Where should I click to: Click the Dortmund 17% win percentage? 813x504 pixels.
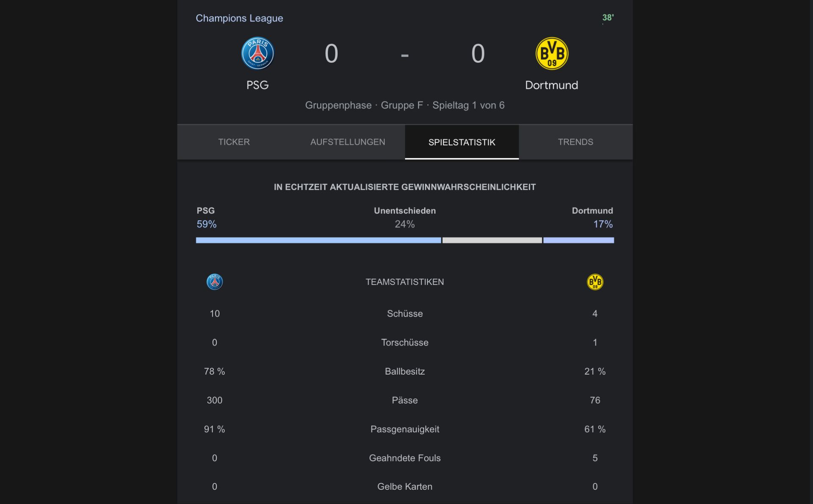(x=603, y=224)
